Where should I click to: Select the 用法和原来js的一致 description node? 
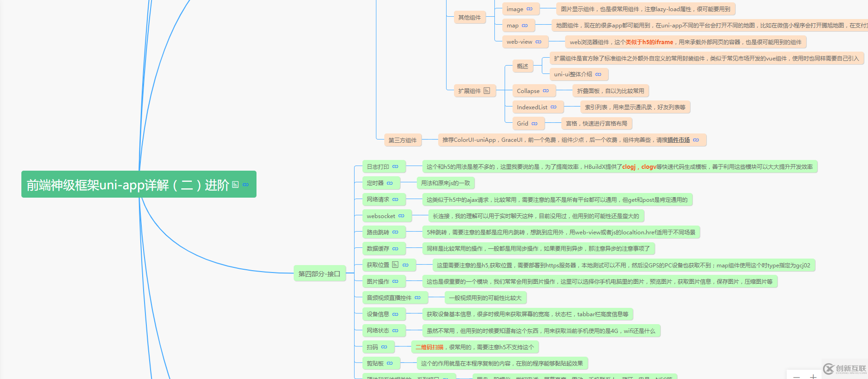446,183
